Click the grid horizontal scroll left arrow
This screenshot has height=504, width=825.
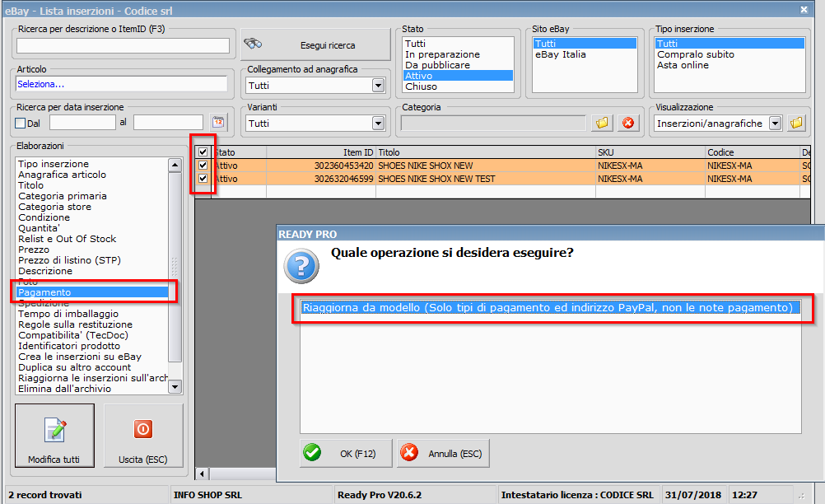[x=202, y=474]
